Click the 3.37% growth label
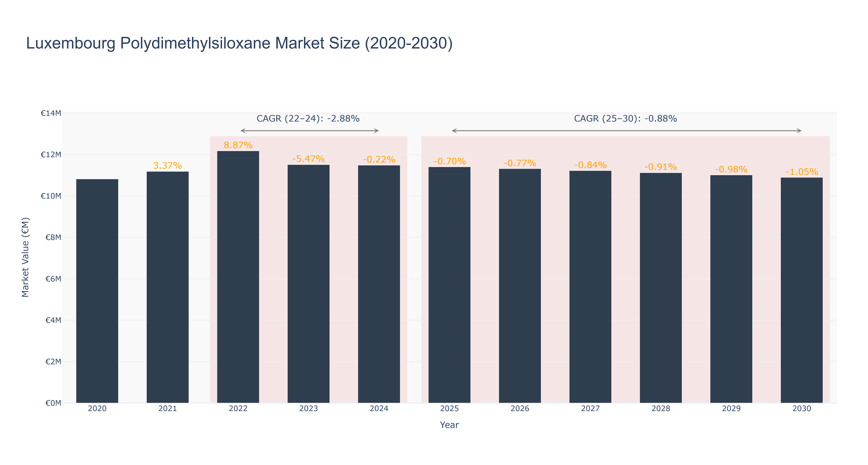868x465 pixels. tap(167, 166)
